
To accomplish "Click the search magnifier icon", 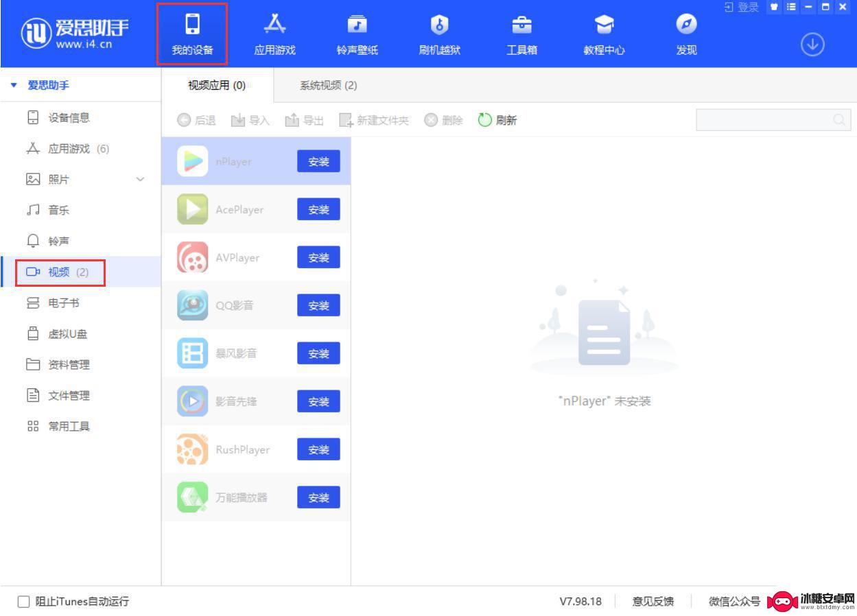I will [839, 120].
